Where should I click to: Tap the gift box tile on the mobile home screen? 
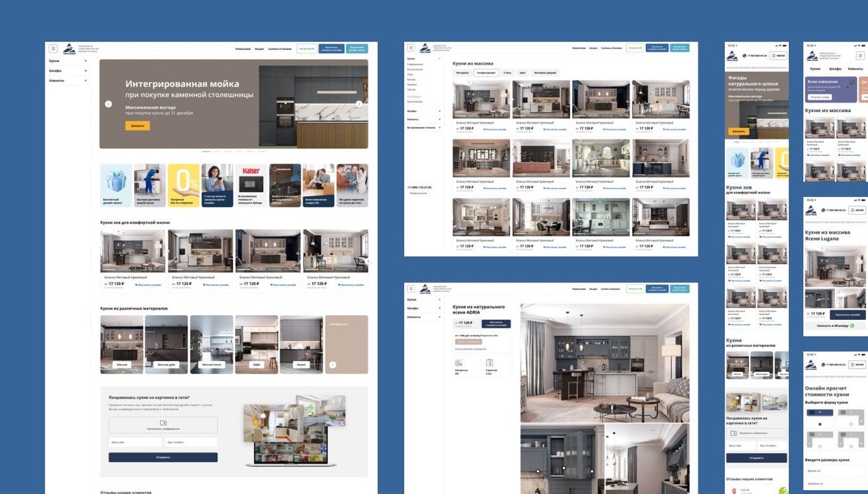[x=737, y=164]
